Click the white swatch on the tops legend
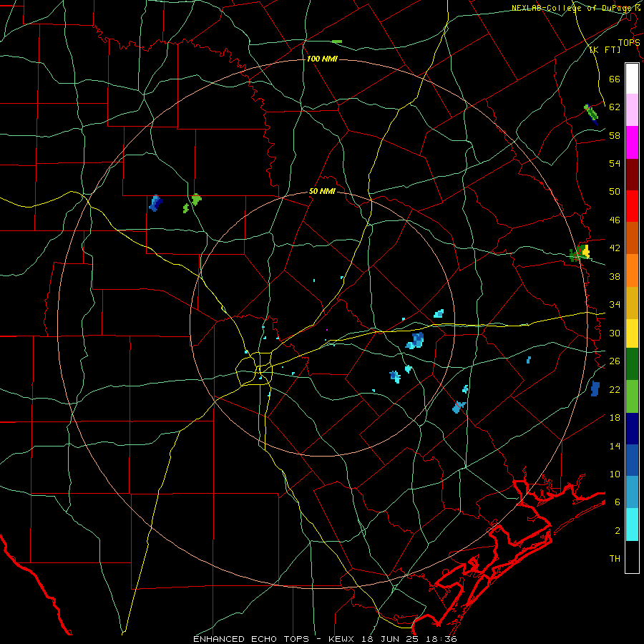Image resolution: width=644 pixels, height=644 pixels. (x=632, y=79)
